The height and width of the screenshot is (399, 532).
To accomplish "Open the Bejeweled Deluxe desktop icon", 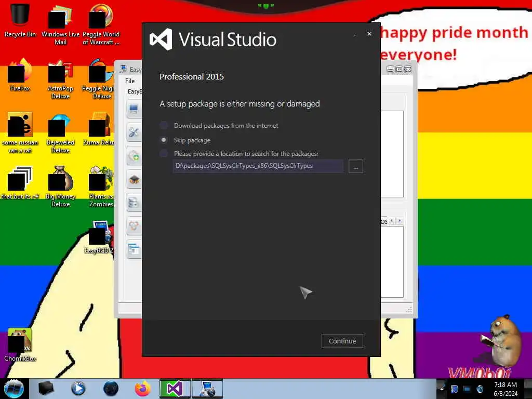I will click(x=60, y=132).
